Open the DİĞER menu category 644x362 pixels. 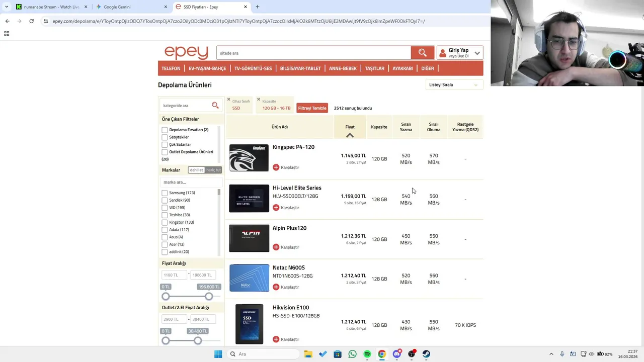coord(428,68)
